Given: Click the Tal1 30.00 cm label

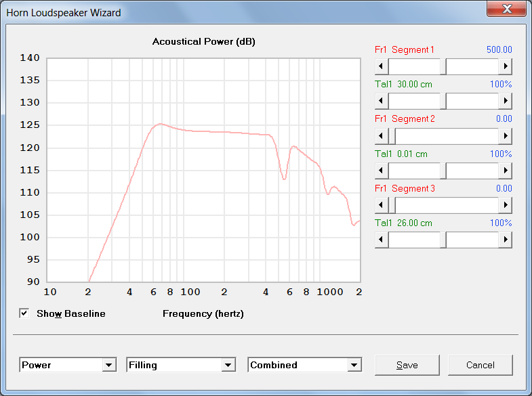Looking at the screenshot, I should [x=403, y=85].
